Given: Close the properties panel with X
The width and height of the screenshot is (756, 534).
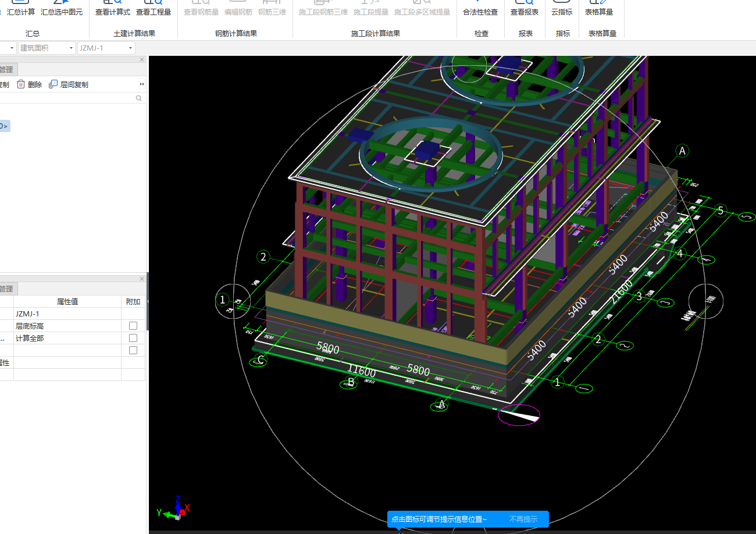Looking at the screenshot, I should (x=142, y=279).
